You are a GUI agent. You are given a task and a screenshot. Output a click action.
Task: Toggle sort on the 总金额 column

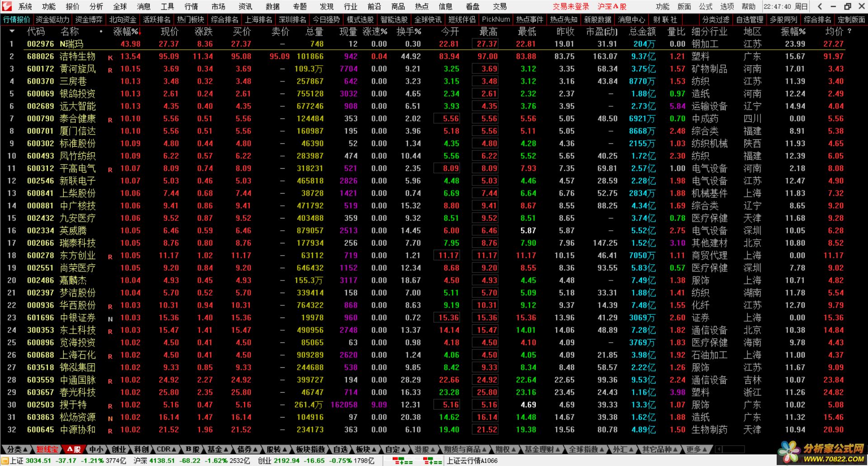(642, 32)
